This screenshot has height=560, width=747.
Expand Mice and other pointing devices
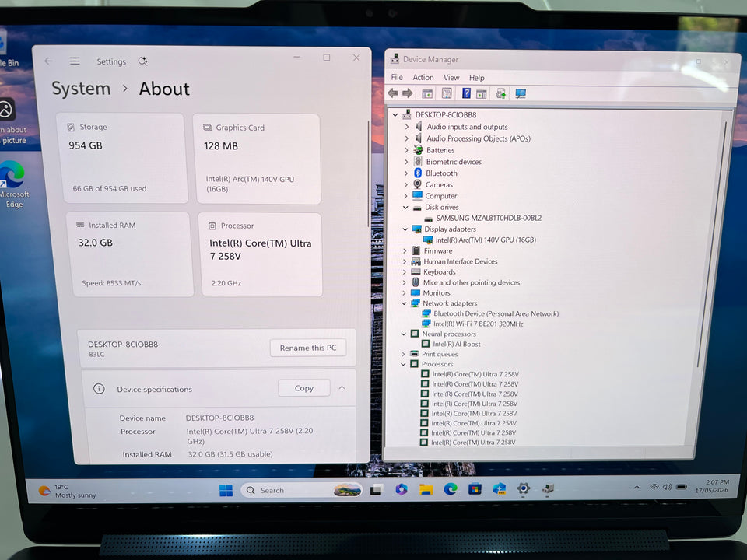(405, 282)
